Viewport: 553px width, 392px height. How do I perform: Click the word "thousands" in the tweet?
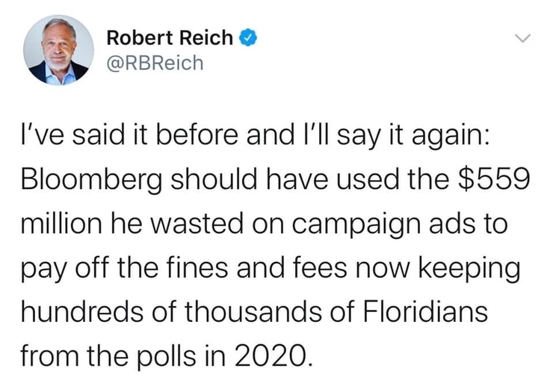(x=253, y=311)
